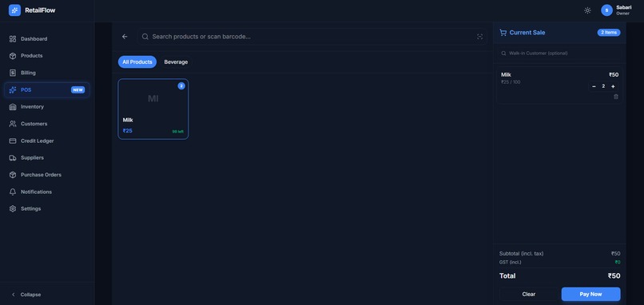Delete Milk from the sale (trash icon)
This screenshot has width=644, height=305.
(616, 97)
